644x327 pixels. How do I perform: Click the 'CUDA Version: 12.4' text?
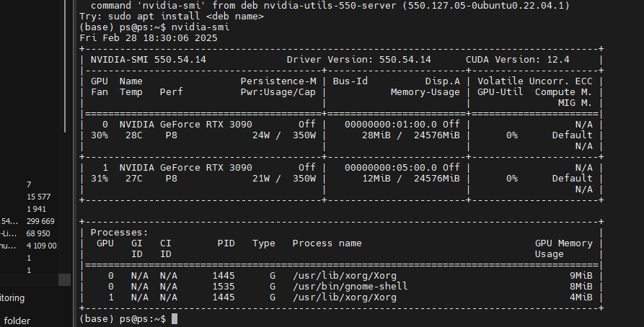518,60
